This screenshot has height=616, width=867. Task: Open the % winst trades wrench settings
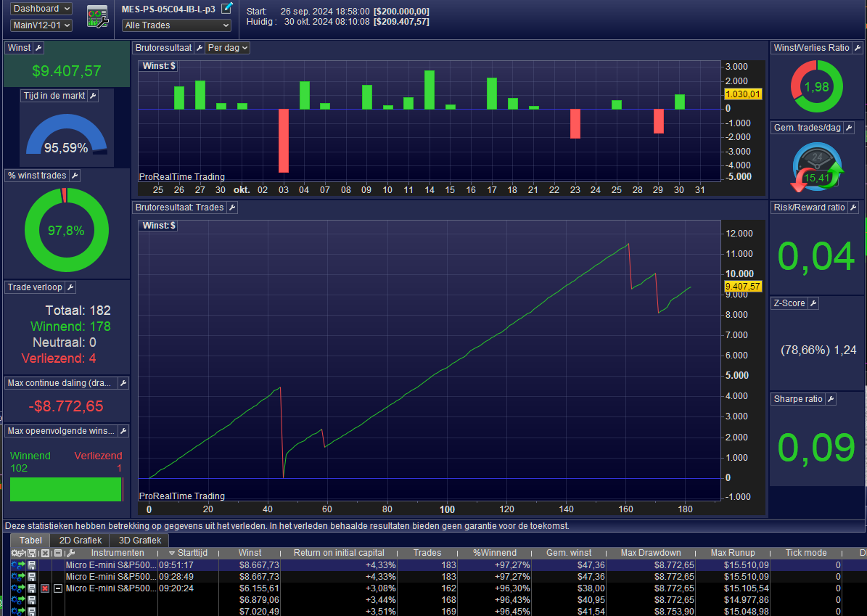point(75,176)
